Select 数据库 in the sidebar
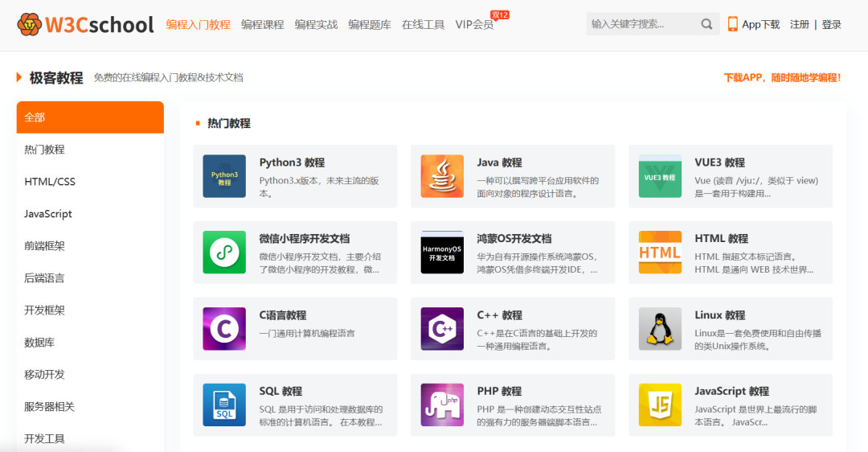Screen dimensions: 868x452 point(90,343)
